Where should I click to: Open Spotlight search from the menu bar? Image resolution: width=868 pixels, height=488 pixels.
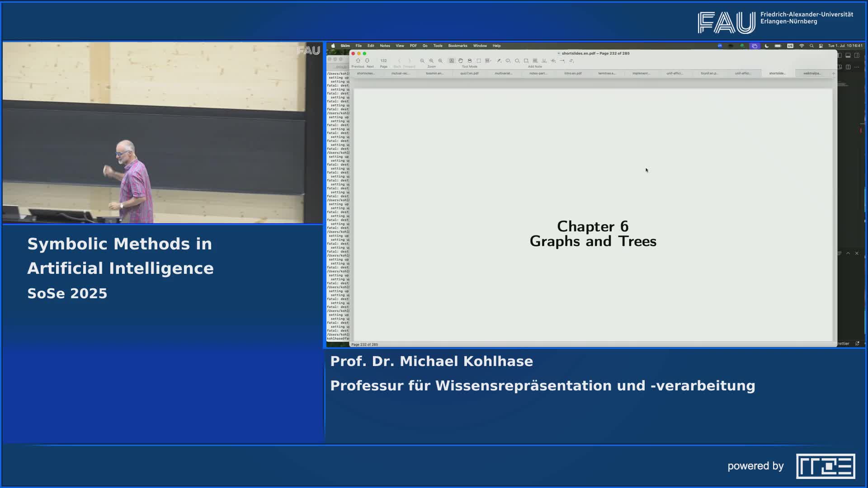811,46
